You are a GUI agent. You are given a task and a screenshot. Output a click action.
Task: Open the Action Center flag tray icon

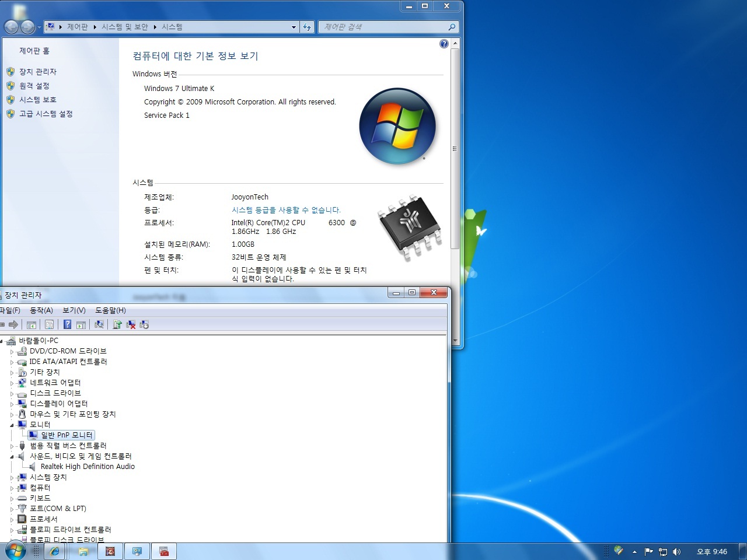pyautogui.click(x=648, y=552)
